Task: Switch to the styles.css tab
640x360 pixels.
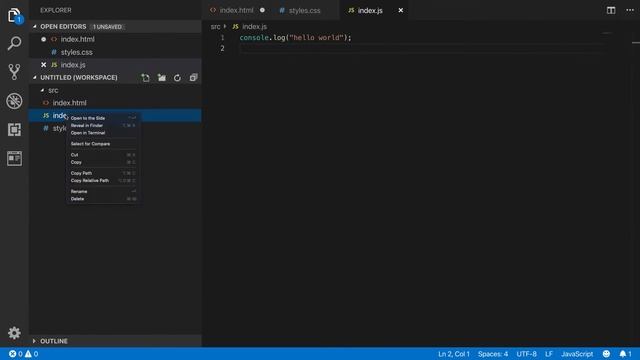Action: [x=304, y=10]
